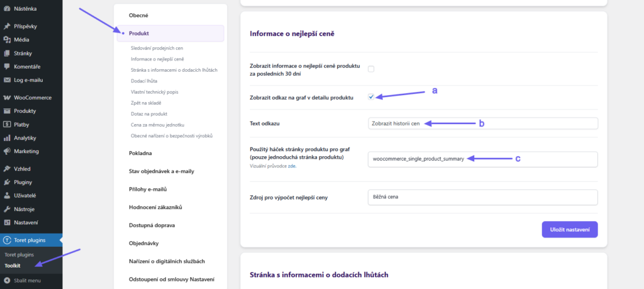Click the Stránka s informacemi o dodacích lhůtách heading

(x=319, y=275)
